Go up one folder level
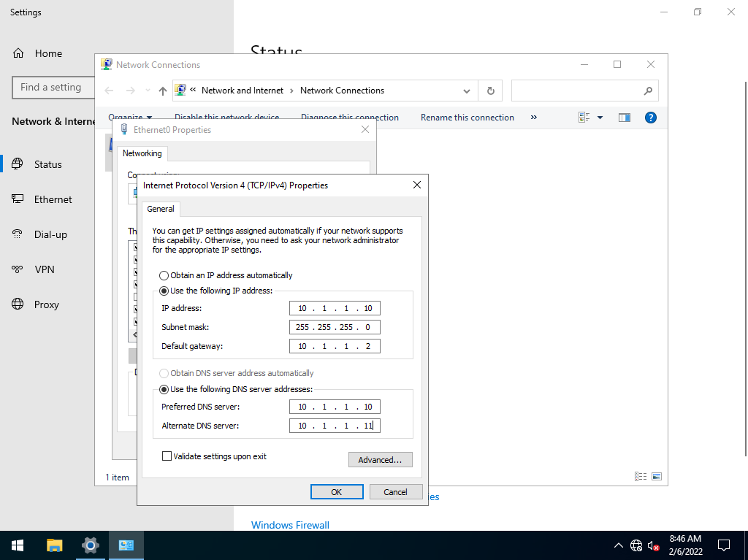This screenshot has height=560, width=748. pos(163,91)
